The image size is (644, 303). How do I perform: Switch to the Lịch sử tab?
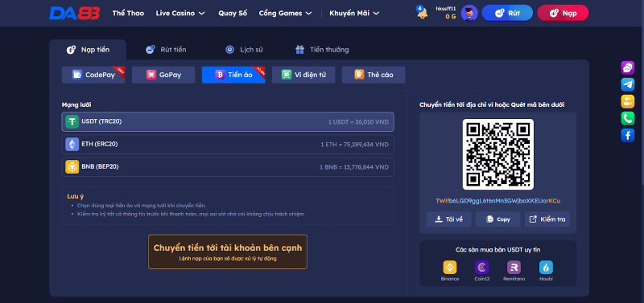pos(244,50)
